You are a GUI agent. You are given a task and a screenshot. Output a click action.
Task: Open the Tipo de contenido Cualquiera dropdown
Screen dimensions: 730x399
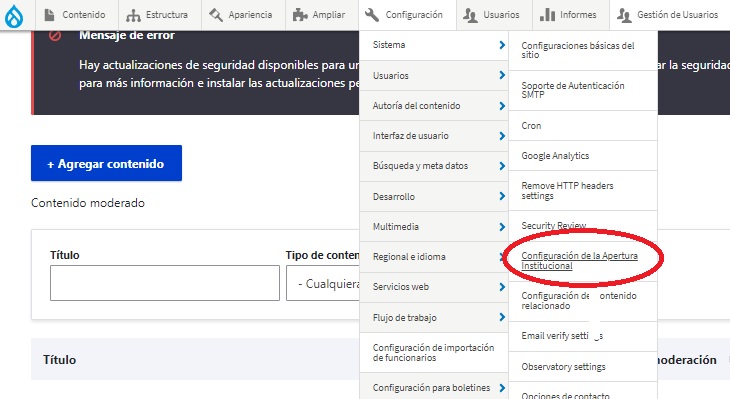[x=323, y=283]
